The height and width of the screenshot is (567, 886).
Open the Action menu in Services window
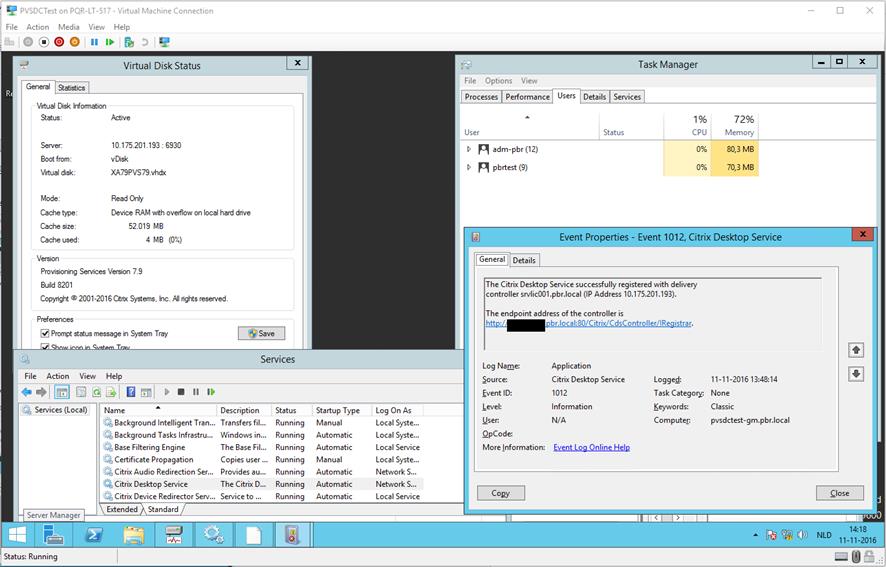[58, 376]
